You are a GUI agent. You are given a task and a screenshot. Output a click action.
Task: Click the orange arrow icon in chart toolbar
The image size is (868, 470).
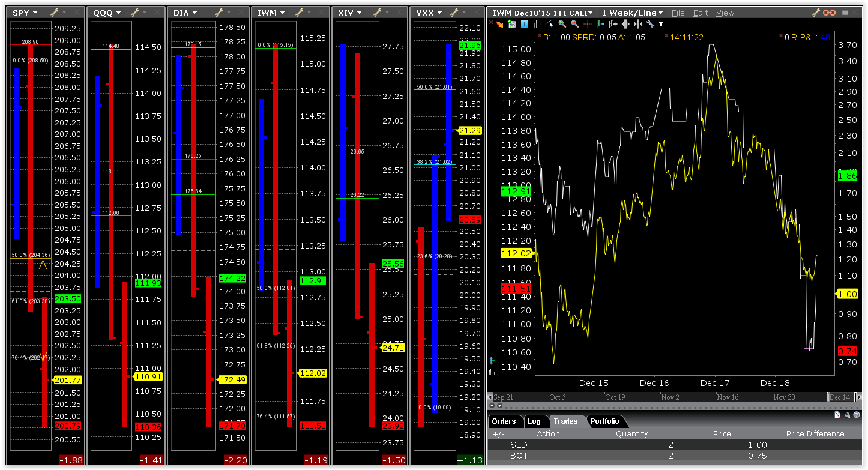coord(499,24)
